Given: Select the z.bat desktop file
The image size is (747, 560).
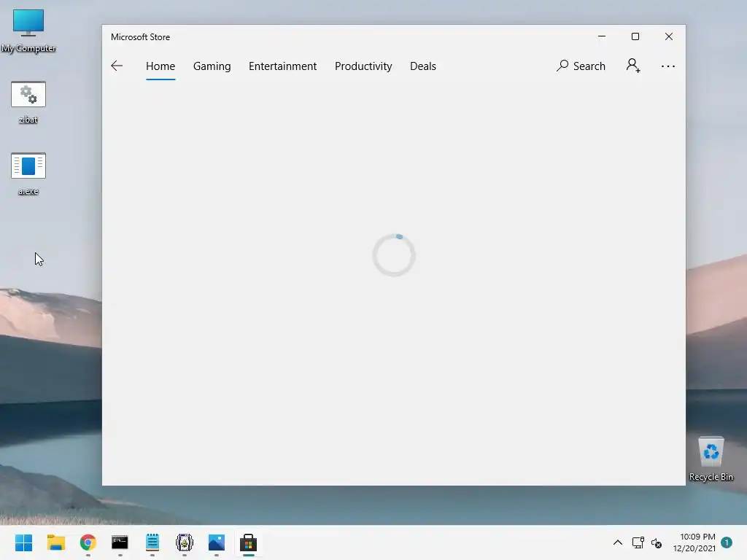Looking at the screenshot, I should click(28, 102).
